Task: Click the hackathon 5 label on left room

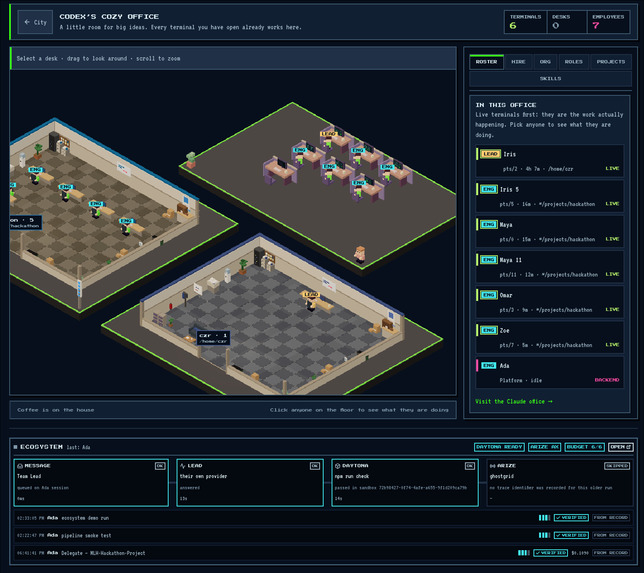Action: tap(25, 223)
